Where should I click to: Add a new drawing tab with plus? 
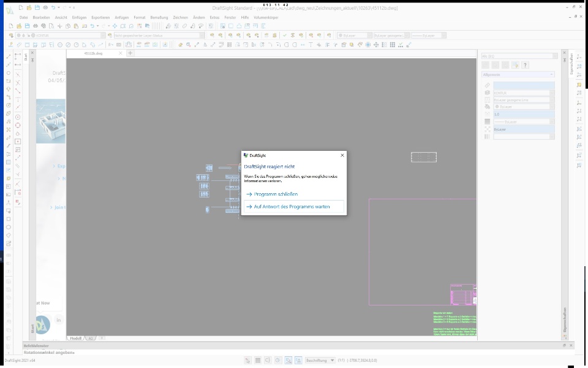click(x=130, y=53)
